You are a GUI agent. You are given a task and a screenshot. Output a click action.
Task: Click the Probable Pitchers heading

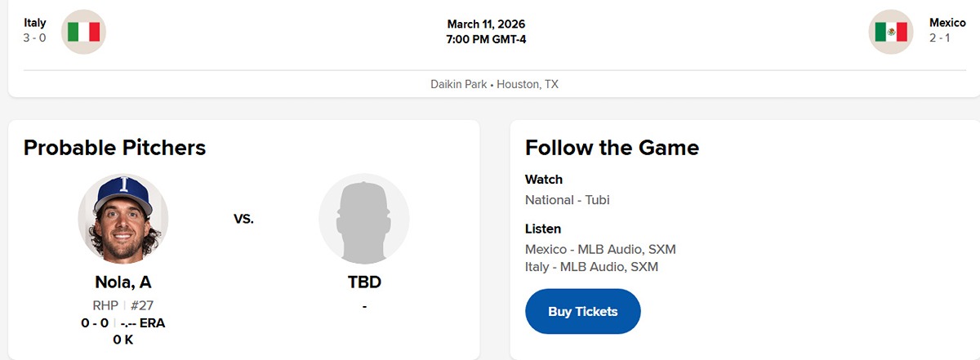tap(114, 148)
